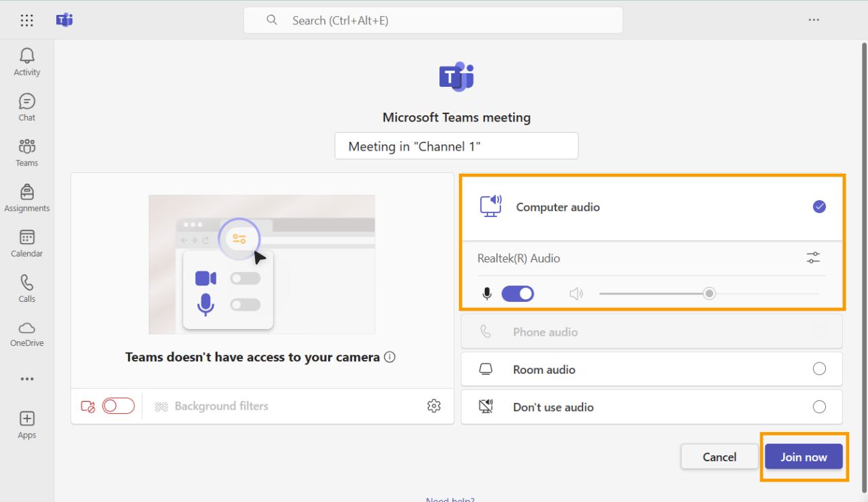The height and width of the screenshot is (502, 868).
Task: Select the Computer audio option
Action: tap(652, 207)
